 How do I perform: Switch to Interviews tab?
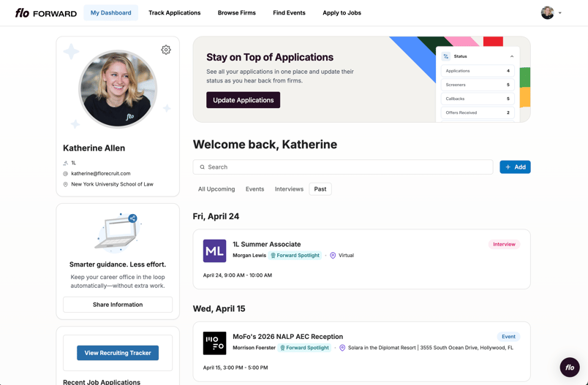click(x=289, y=189)
